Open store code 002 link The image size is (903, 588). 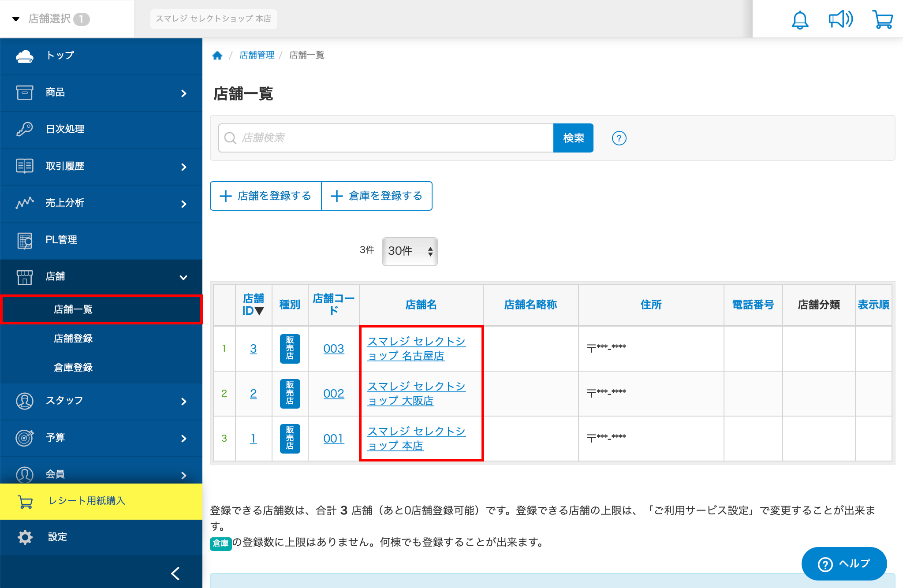coord(334,394)
